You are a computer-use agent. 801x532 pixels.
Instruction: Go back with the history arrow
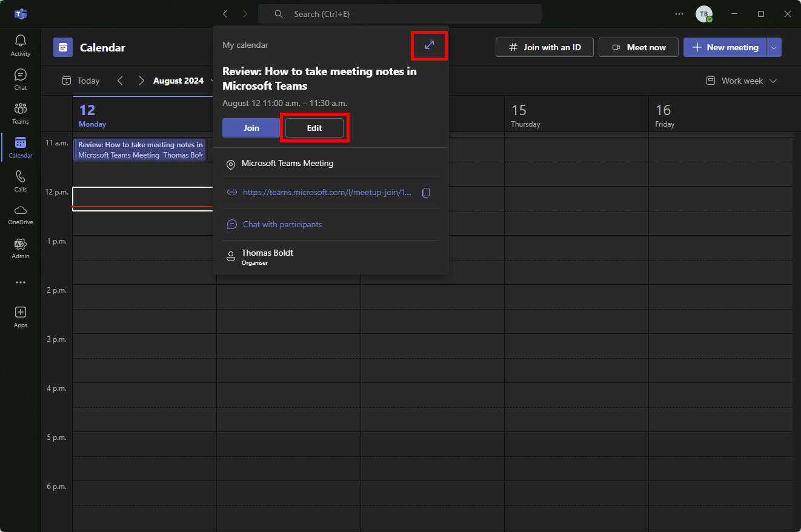pos(225,14)
